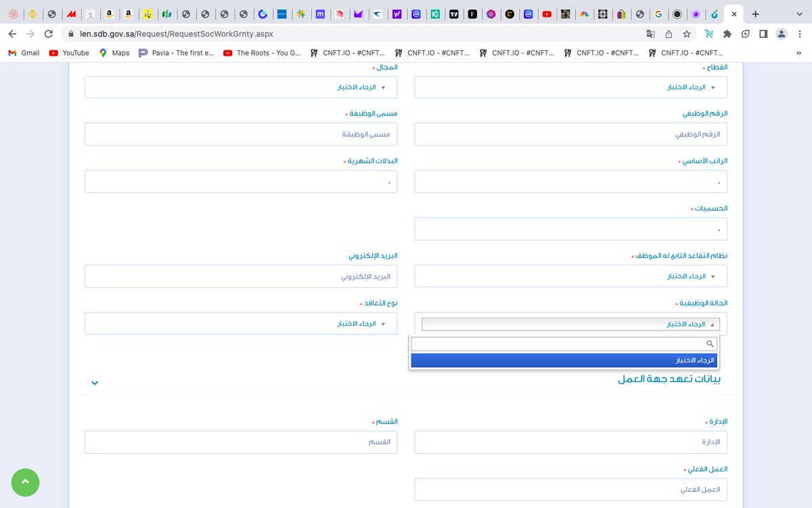Close the active tab
Image resolution: width=812 pixels, height=508 pixels.
pos(734,14)
